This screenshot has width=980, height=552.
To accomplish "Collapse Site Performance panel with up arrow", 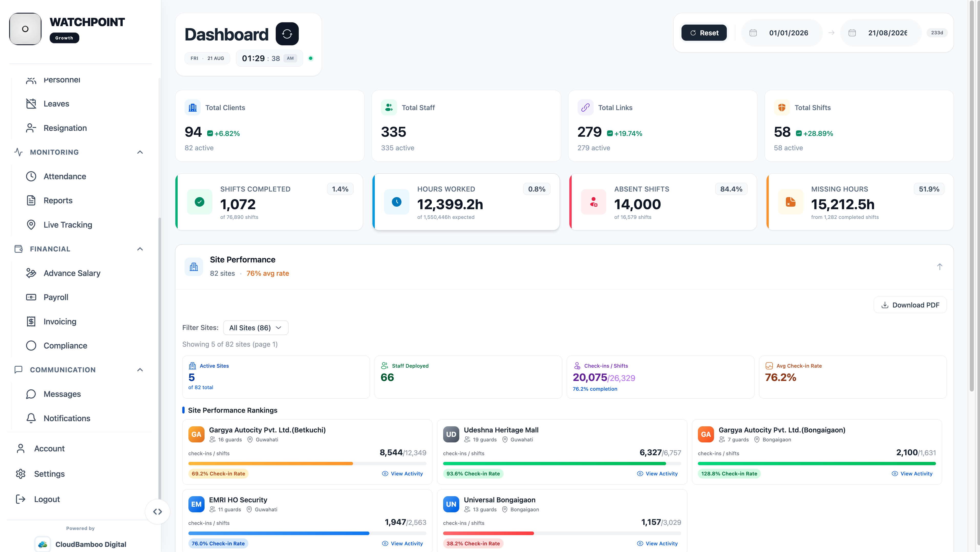I will click(939, 267).
